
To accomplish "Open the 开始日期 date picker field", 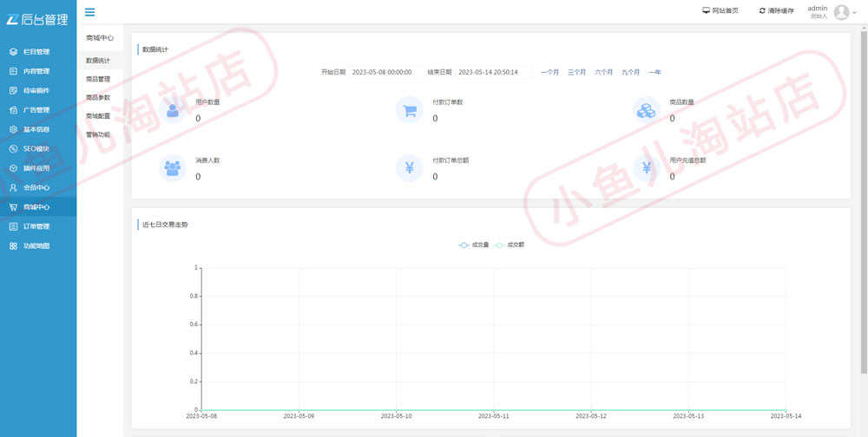I will coord(385,73).
